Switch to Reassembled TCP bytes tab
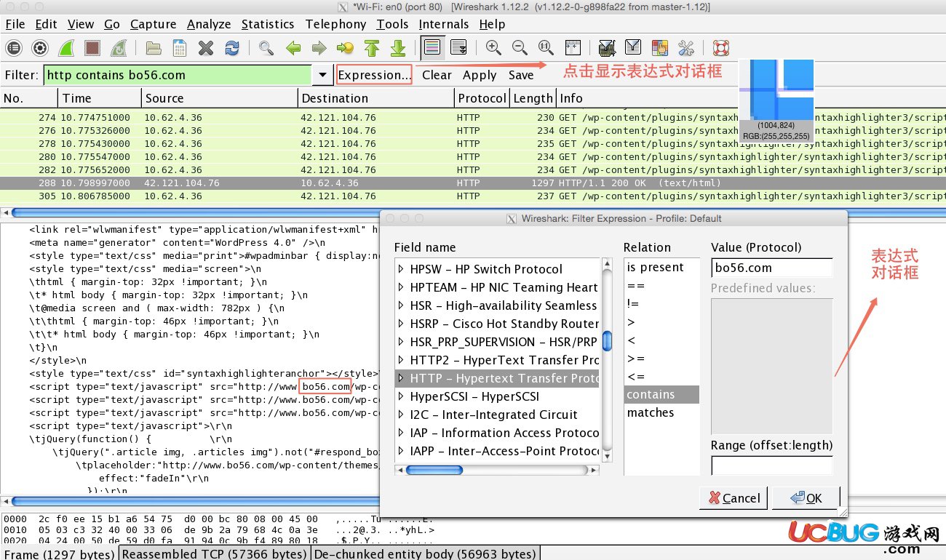 tap(214, 553)
